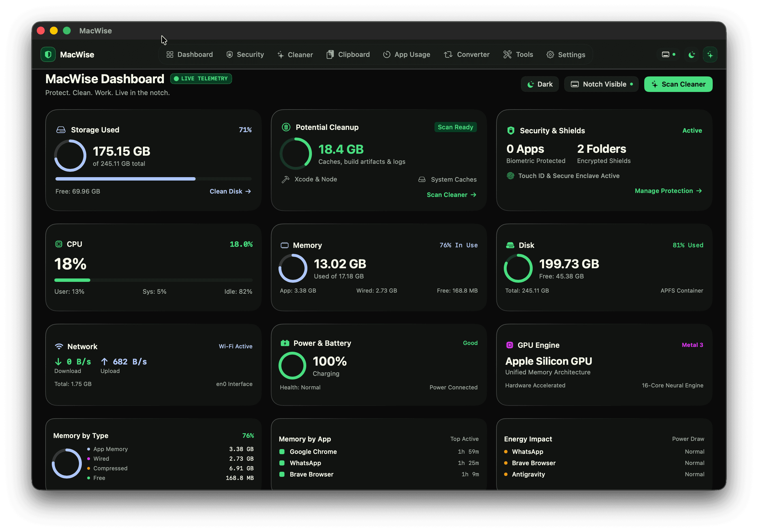758x532 pixels.
Task: Click the sparkle scan icon button top-right
Action: (710, 55)
